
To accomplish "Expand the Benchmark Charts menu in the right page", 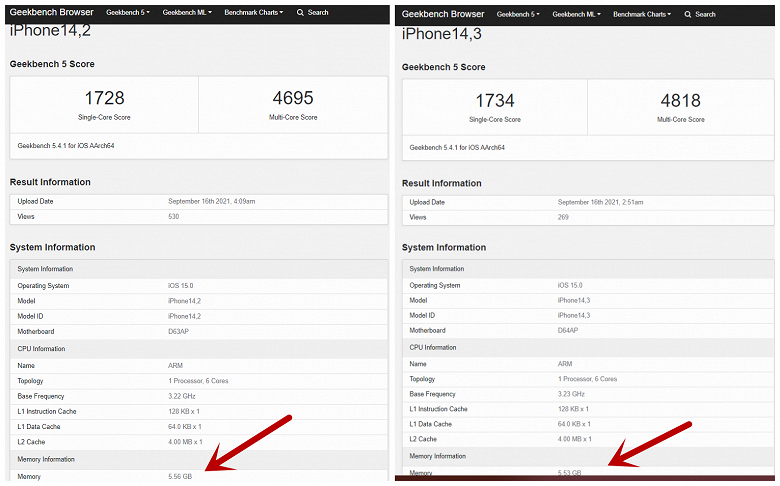I will [642, 14].
